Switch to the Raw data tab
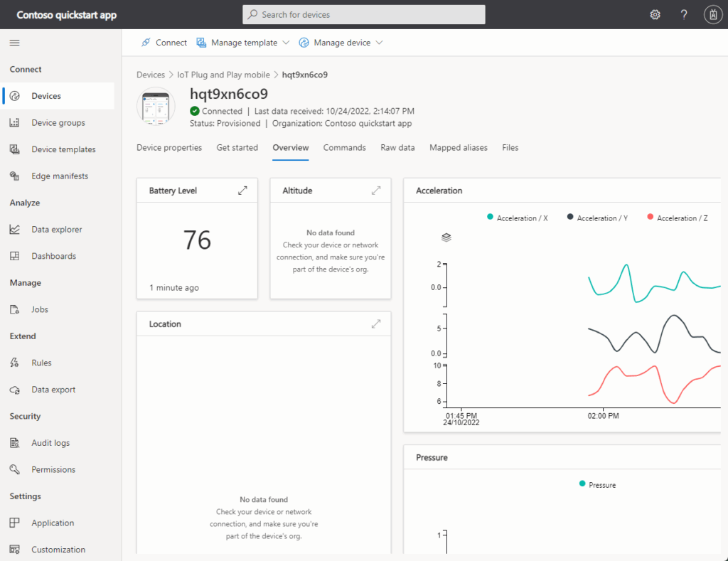 [x=397, y=148]
